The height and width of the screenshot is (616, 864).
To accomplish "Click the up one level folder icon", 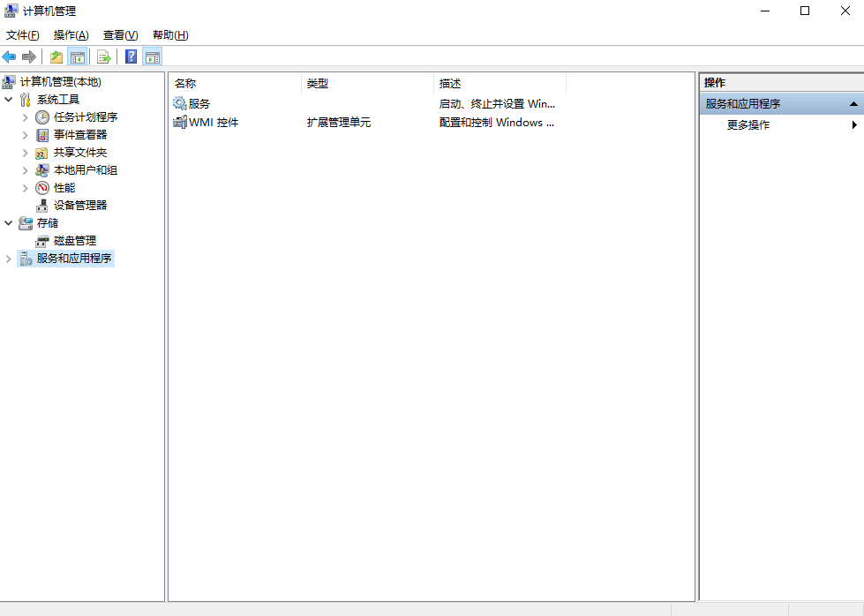I will [x=55, y=56].
